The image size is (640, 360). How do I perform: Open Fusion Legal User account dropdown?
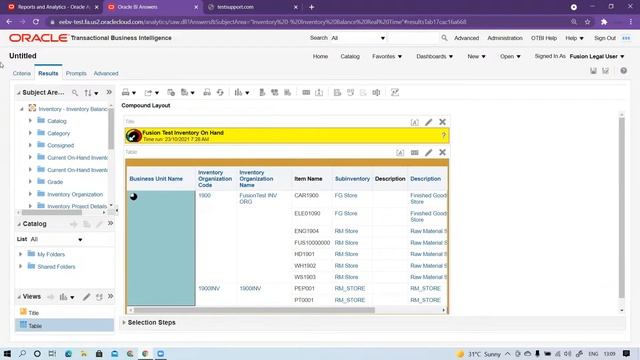pos(597,56)
